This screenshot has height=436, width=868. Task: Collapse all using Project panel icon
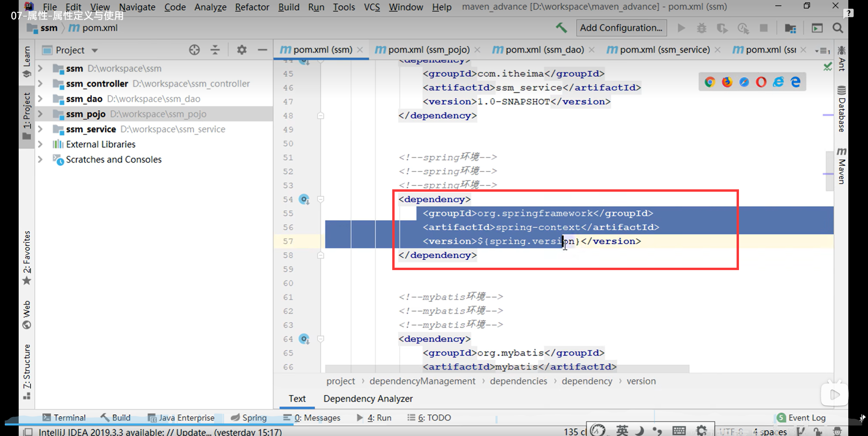(215, 50)
